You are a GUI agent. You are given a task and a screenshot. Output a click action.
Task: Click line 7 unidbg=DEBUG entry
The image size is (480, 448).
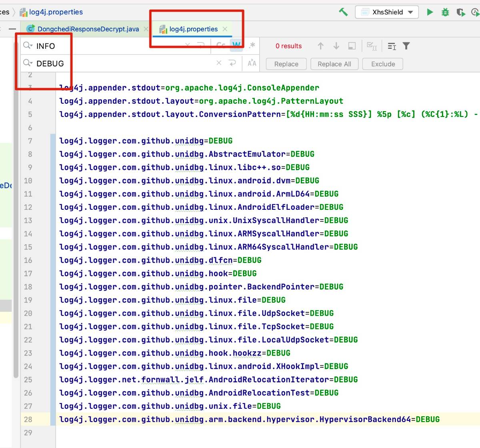(x=146, y=141)
